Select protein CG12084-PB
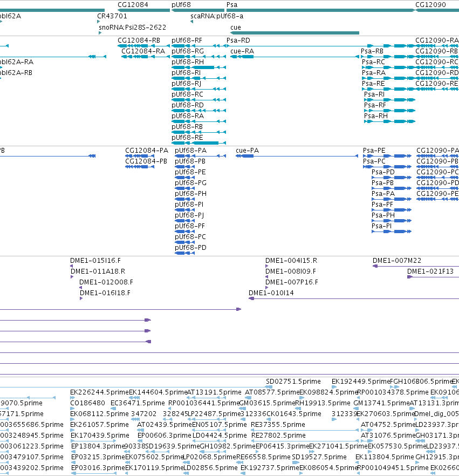Viewport: 459px width, 476px height. 140,167
